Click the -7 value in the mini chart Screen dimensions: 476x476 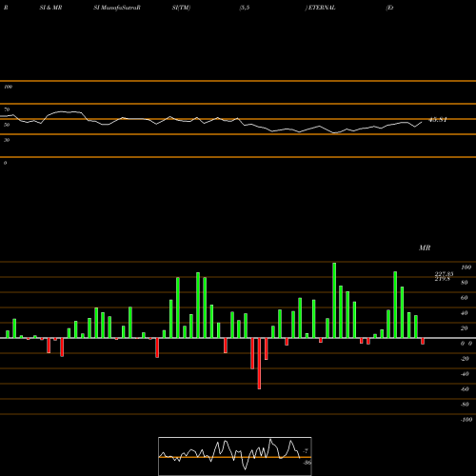coord(306,450)
